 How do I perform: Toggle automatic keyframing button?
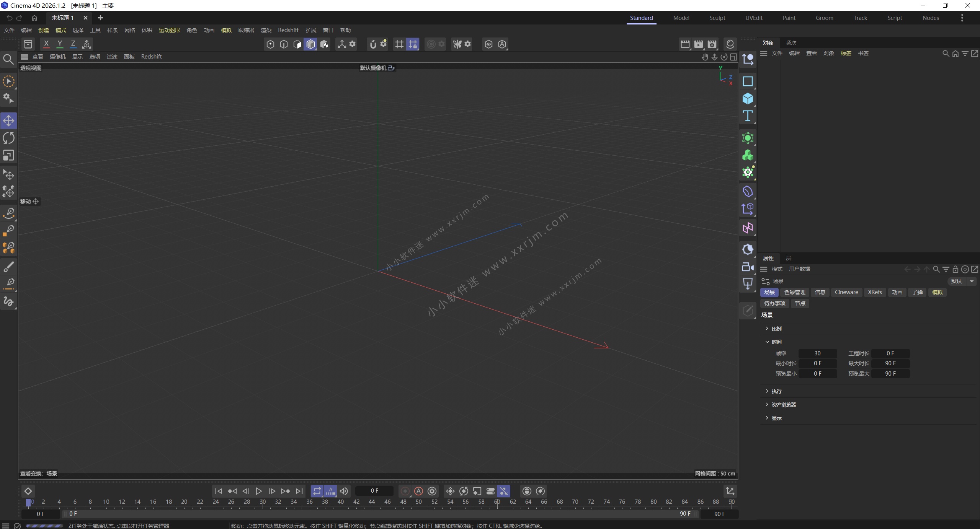pos(418,491)
